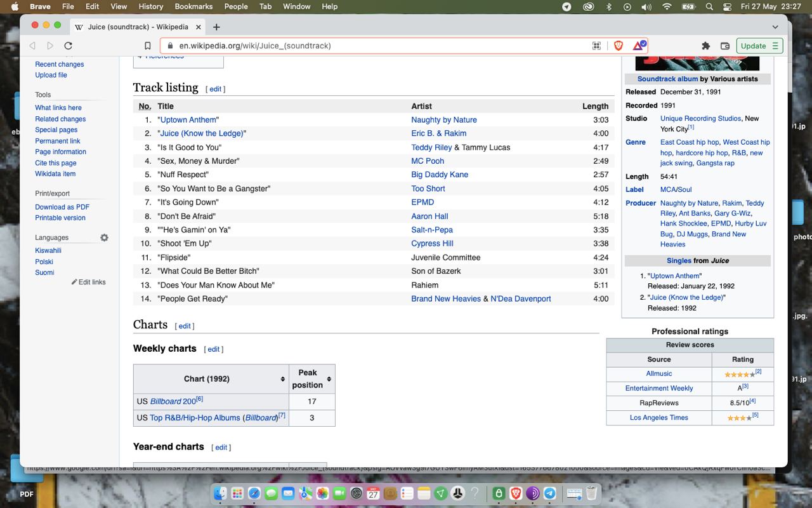Open the Polski language link
Viewport: 812px width, 508px height.
pos(44,262)
